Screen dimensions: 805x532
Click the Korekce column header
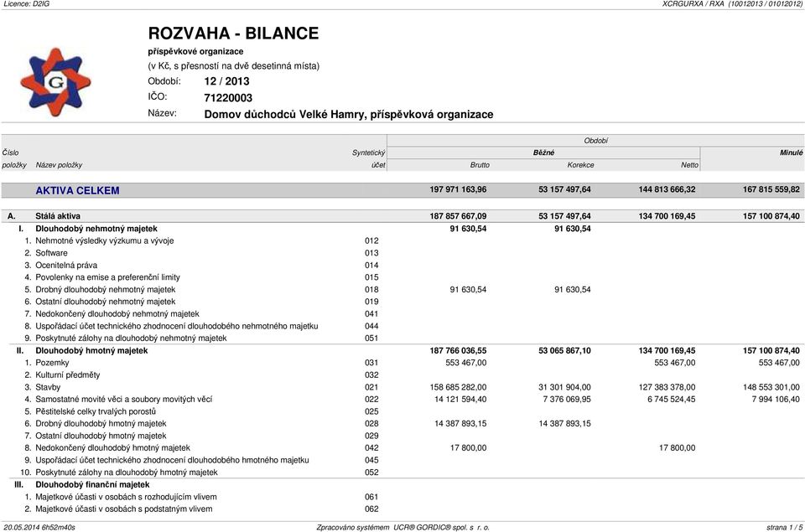(x=580, y=165)
